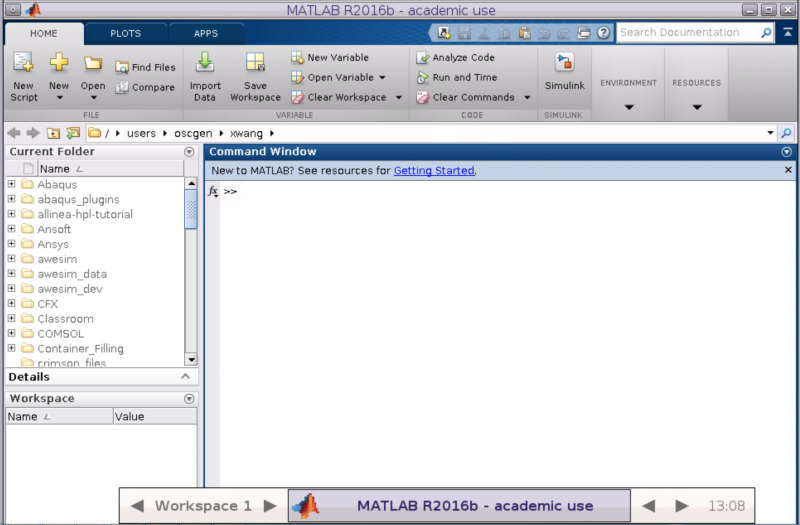Click the Getting Started link

434,171
